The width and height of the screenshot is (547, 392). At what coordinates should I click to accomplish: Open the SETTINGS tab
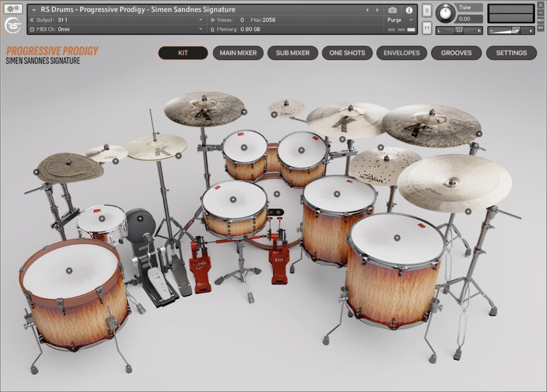point(511,53)
